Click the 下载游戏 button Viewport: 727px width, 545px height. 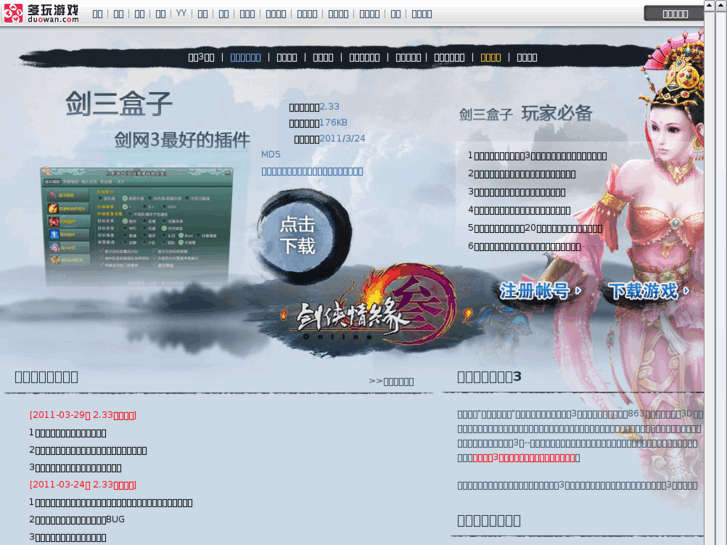[648, 291]
